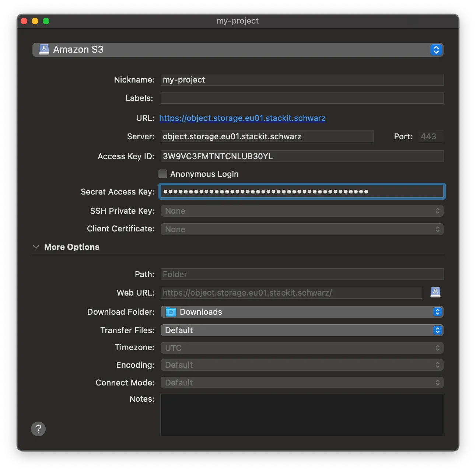Click into the Nickname text field
The height and width of the screenshot is (471, 476).
click(x=301, y=80)
